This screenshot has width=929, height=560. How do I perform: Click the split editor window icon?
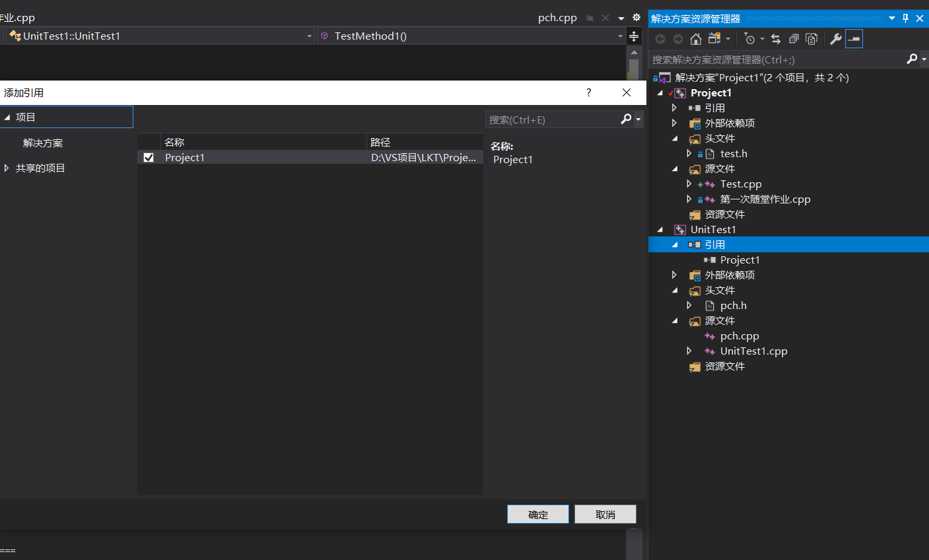click(x=634, y=36)
